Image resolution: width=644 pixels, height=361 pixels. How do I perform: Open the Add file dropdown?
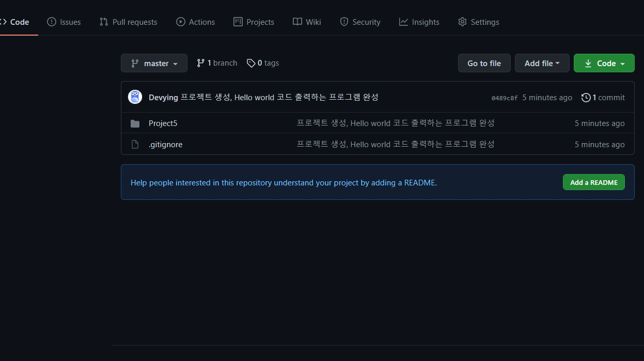pyautogui.click(x=542, y=63)
